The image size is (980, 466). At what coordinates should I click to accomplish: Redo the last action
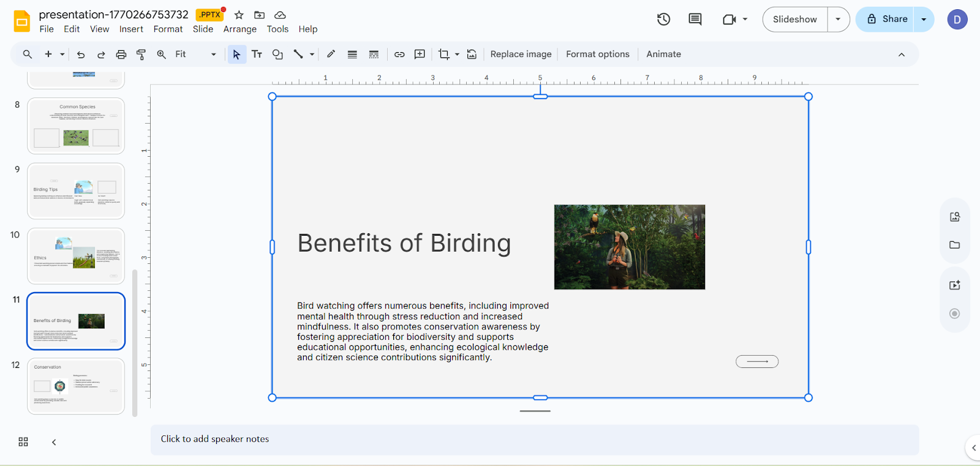(101, 54)
